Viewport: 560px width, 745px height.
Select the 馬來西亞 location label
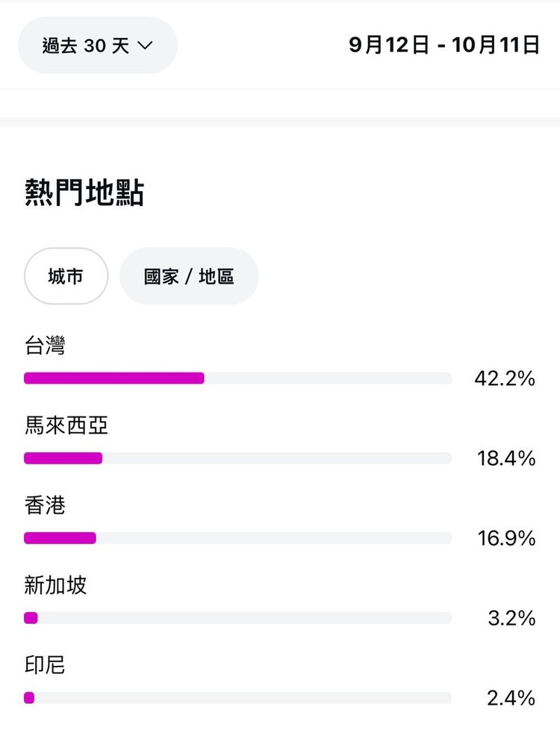tap(66, 426)
